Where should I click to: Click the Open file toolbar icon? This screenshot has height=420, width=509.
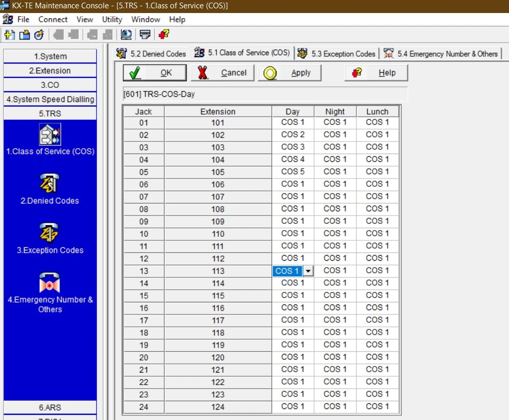[24, 35]
